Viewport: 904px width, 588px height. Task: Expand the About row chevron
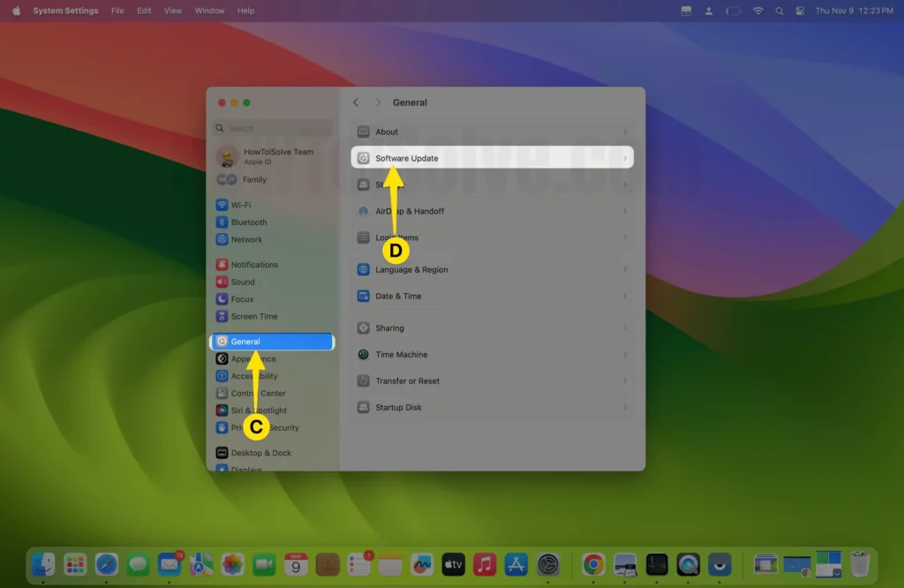pos(625,132)
